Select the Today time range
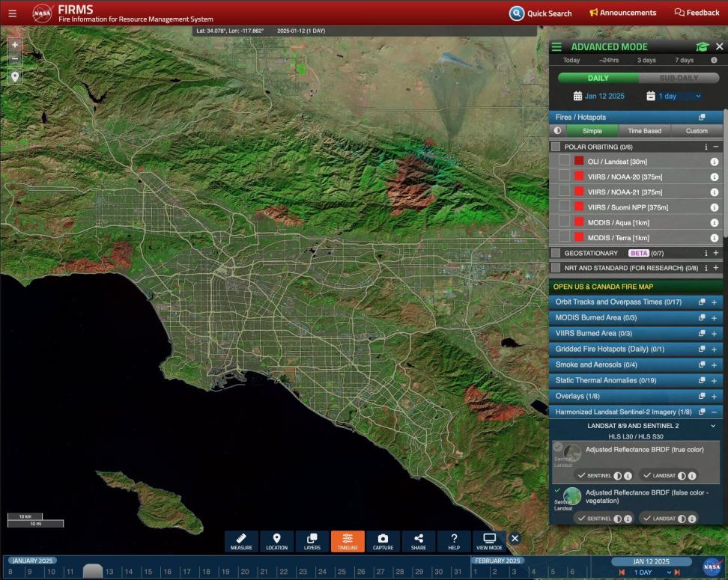 (571, 61)
